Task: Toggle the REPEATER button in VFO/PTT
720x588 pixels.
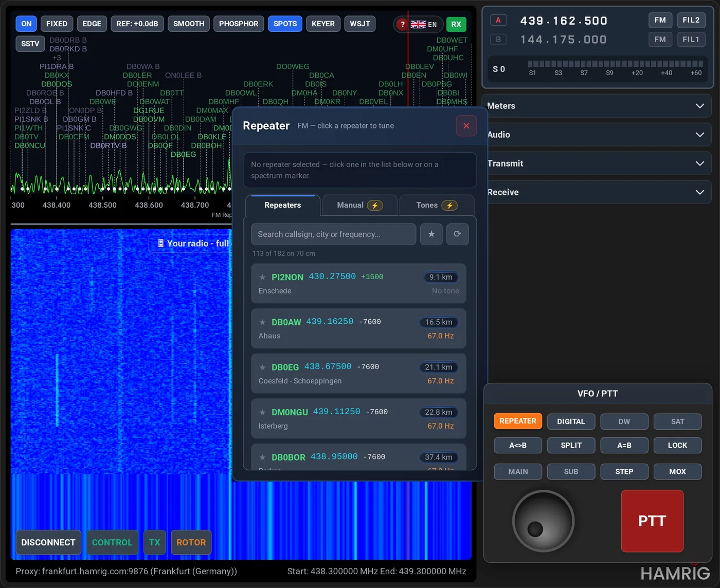Action: 518,421
